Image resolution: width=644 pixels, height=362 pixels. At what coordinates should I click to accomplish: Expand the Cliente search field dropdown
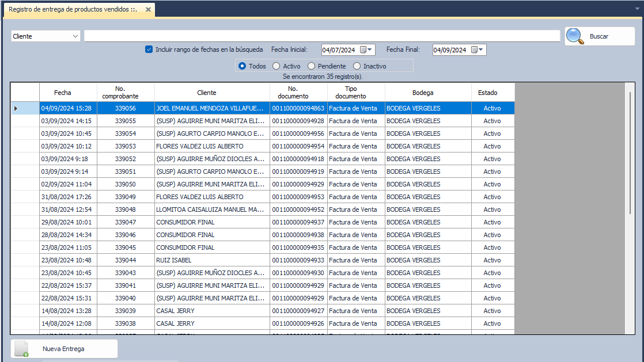pyautogui.click(x=76, y=36)
